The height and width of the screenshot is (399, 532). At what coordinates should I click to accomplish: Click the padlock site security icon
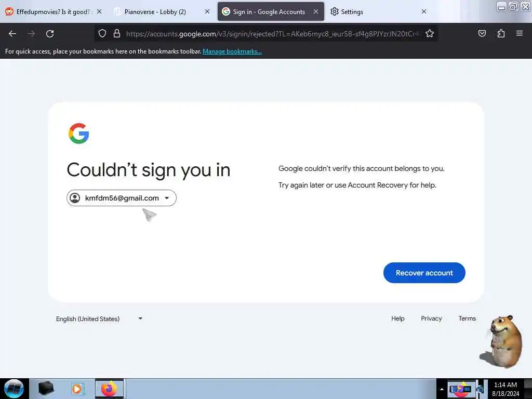[117, 34]
